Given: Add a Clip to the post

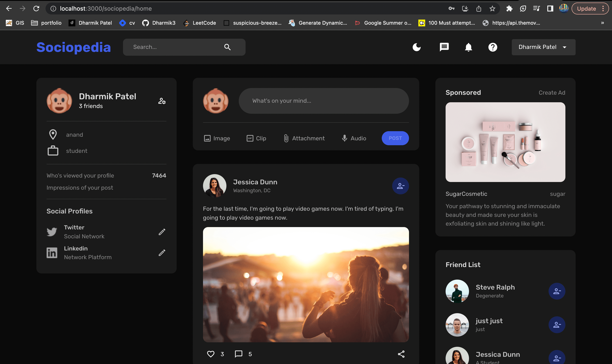Looking at the screenshot, I should [256, 138].
